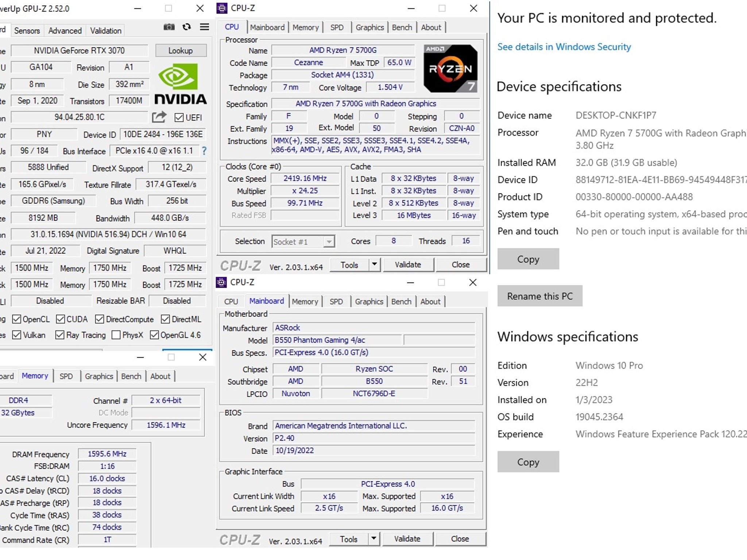Screen dimensions: 747x560
Task: Disable the Ray Tracing checkbox
Action: click(x=60, y=335)
